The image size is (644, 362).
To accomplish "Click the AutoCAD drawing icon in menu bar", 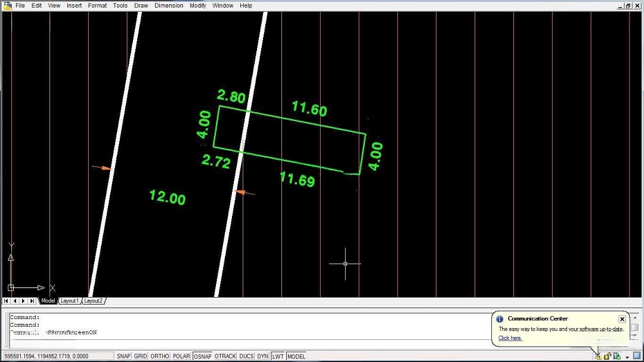I will click(x=7, y=5).
